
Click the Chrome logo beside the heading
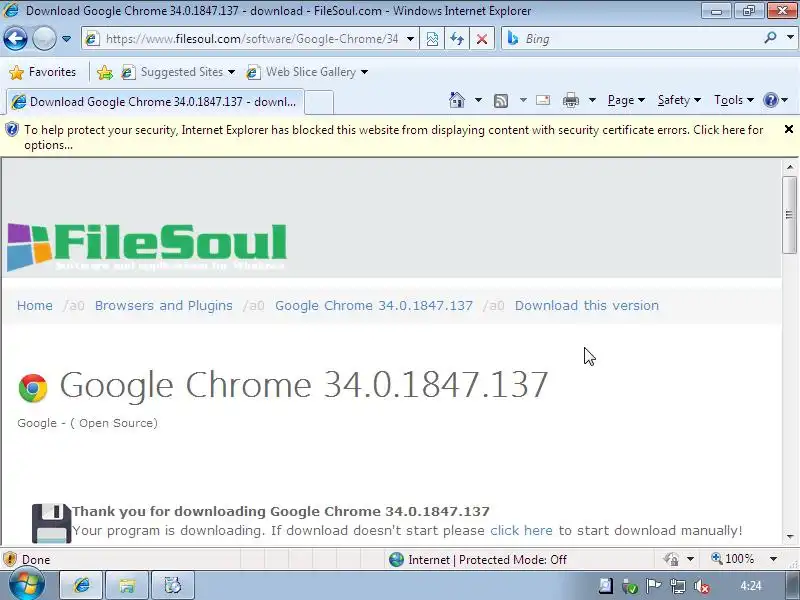coord(33,388)
